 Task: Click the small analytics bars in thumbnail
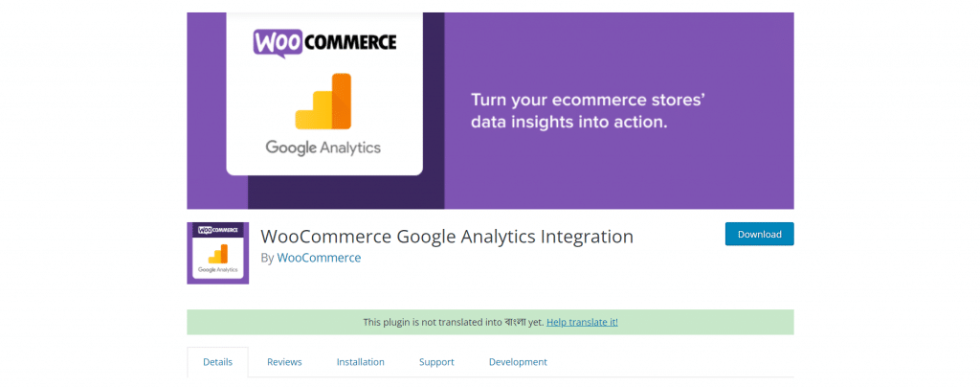(218, 254)
